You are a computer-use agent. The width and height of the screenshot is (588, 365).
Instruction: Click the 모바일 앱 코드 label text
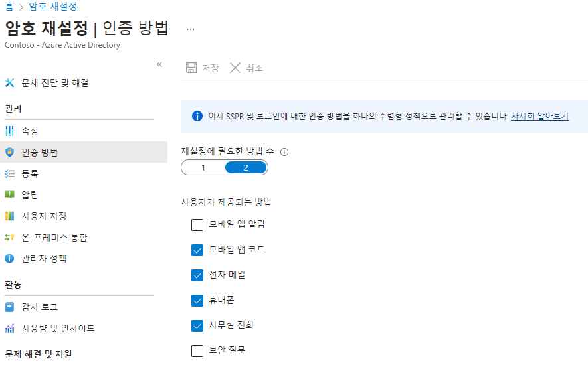[237, 250]
